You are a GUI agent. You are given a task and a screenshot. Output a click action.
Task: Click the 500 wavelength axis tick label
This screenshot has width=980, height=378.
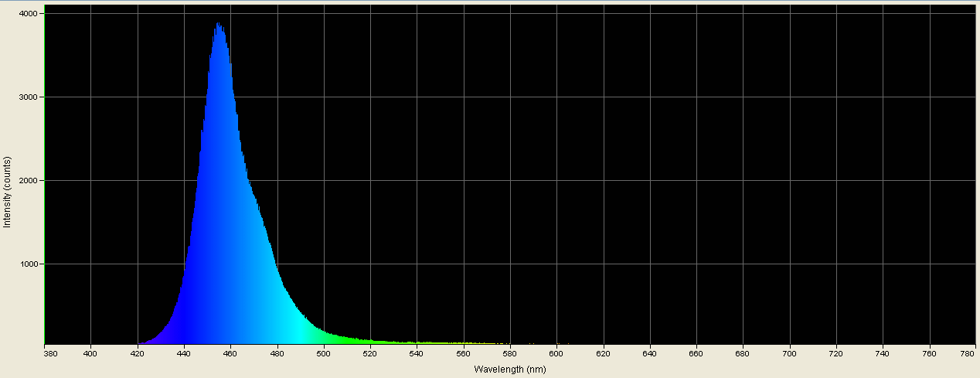324,354
